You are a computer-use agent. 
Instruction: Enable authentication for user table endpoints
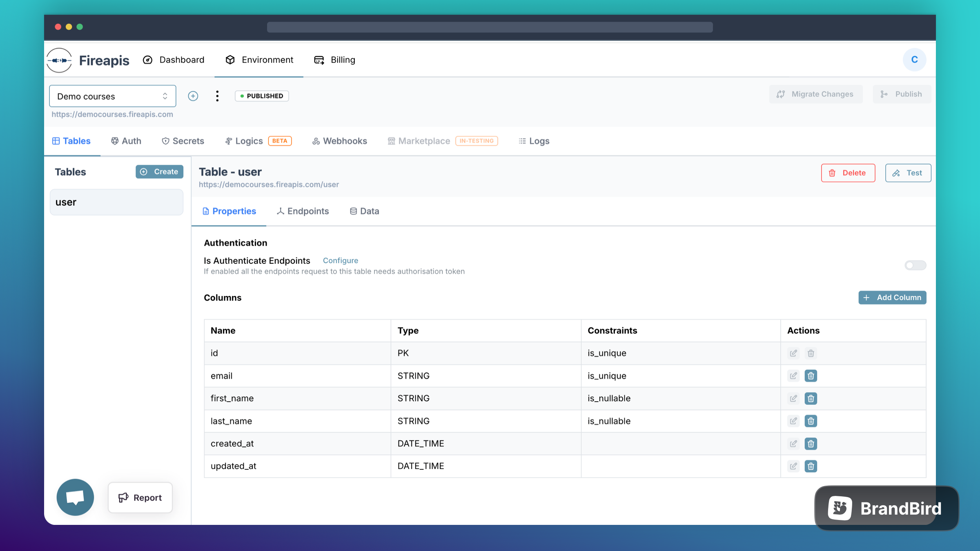(915, 265)
